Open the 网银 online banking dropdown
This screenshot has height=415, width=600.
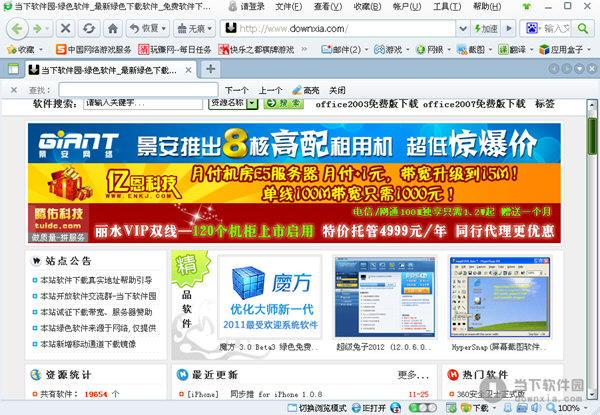coord(433,49)
